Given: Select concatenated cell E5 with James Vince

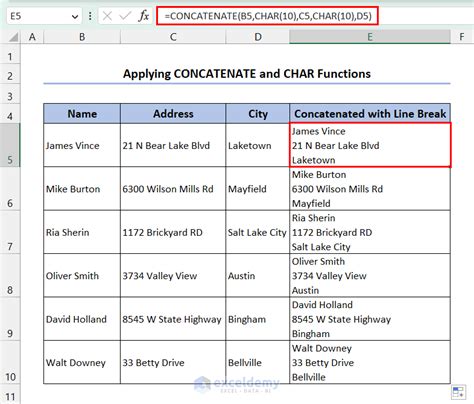Looking at the screenshot, I should (370, 145).
